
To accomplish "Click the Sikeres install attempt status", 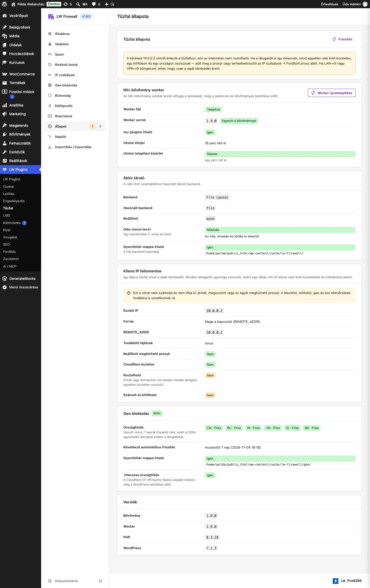I will [280, 154].
